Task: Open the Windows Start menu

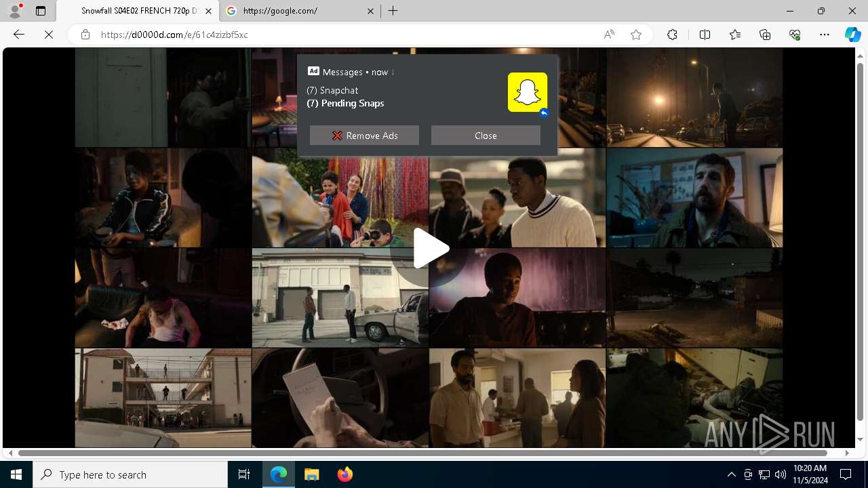Action: click(16, 474)
